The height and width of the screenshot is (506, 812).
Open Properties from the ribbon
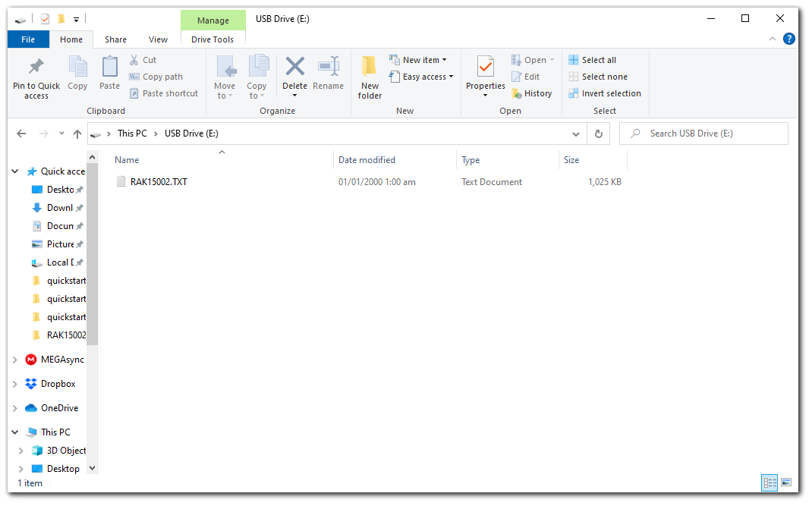pos(485,77)
